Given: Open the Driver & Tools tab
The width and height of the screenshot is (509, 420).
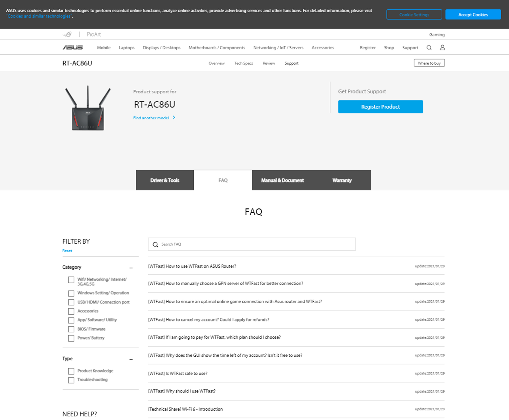Looking at the screenshot, I should [165, 180].
